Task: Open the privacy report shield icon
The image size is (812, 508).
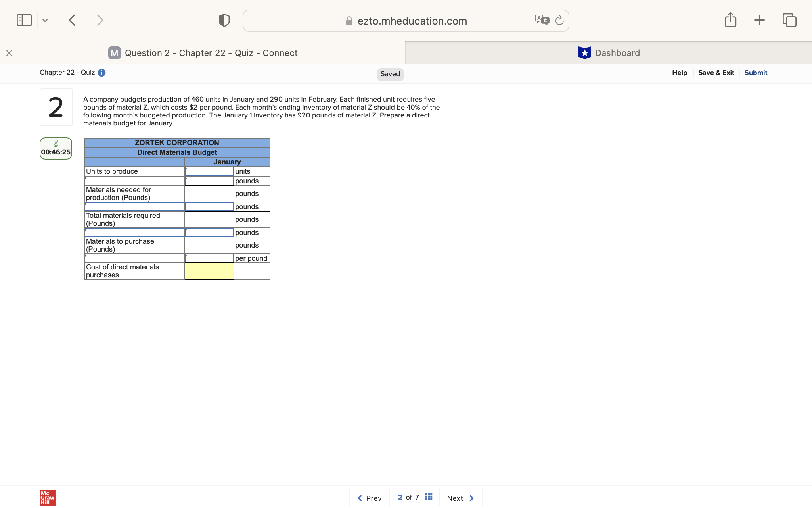Action: [224, 20]
